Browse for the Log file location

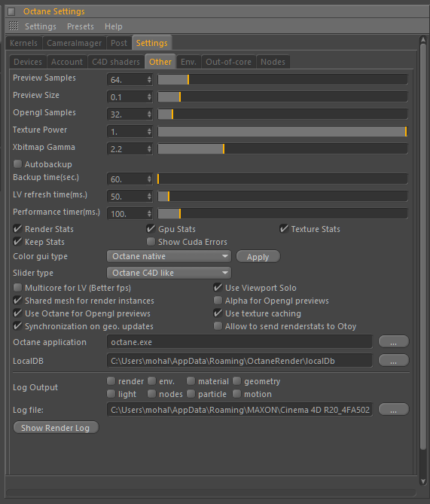point(393,410)
